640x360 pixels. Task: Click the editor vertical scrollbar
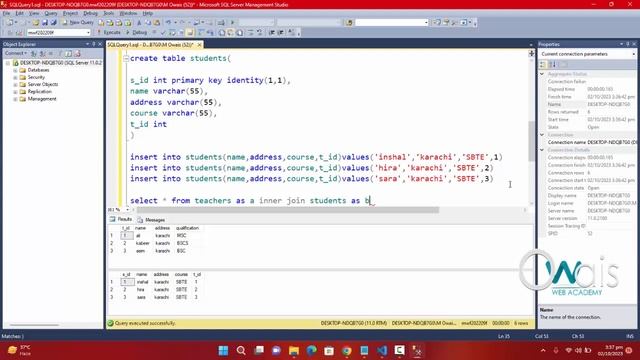(x=531, y=141)
